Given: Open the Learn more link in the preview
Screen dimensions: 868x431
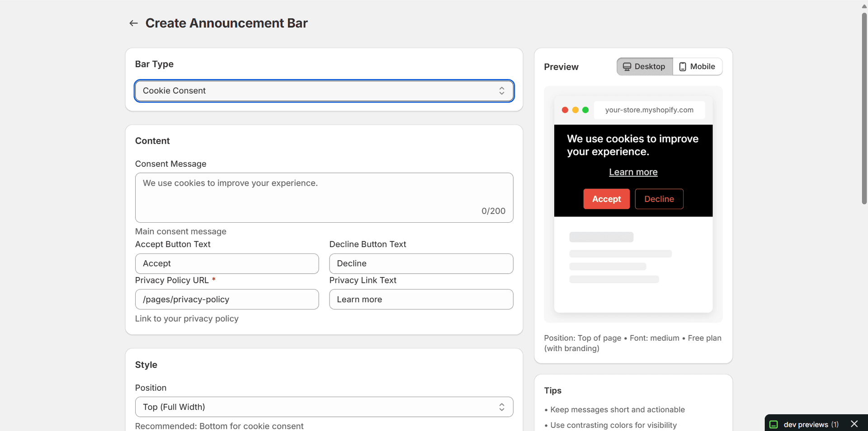Looking at the screenshot, I should coord(633,172).
